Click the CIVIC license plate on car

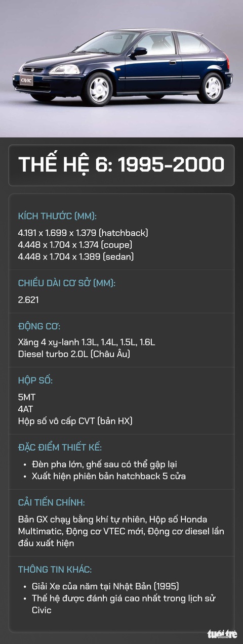tap(27, 79)
